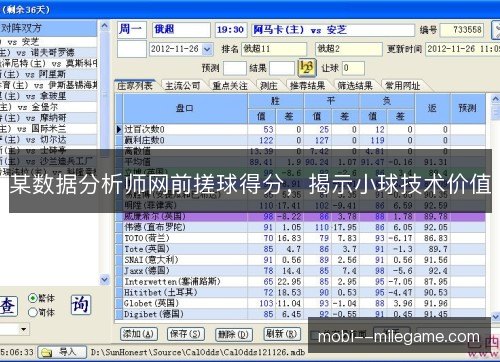Click the 添加(A) button
This screenshot has height=362, width=500.
point(138,334)
